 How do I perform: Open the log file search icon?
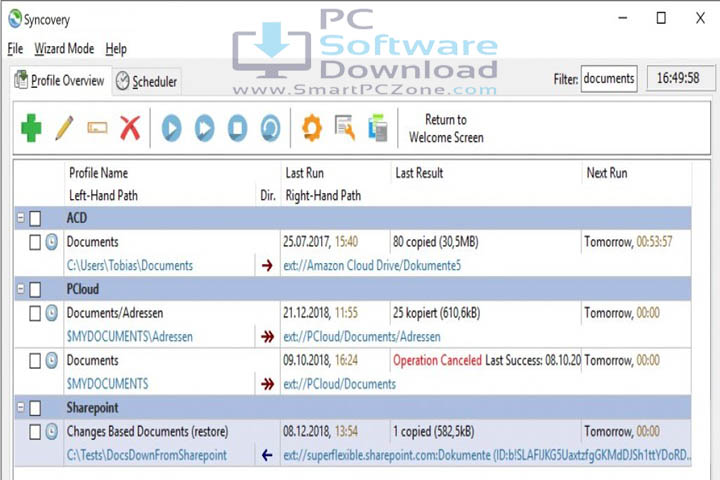tap(345, 127)
